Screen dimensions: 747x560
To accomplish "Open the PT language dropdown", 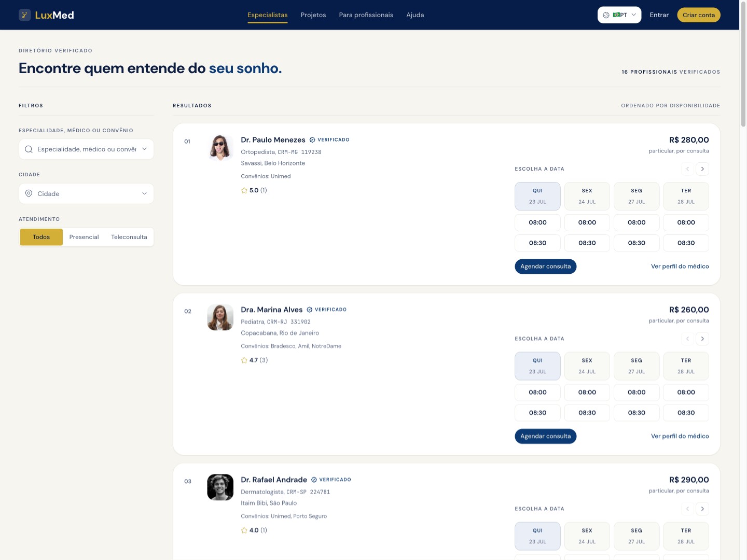I will pyautogui.click(x=619, y=15).
